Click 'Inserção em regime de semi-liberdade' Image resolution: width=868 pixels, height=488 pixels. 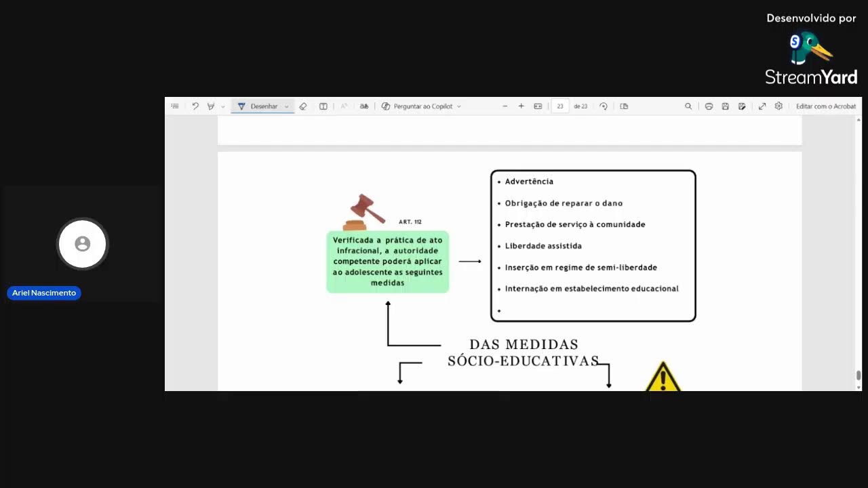pos(581,268)
